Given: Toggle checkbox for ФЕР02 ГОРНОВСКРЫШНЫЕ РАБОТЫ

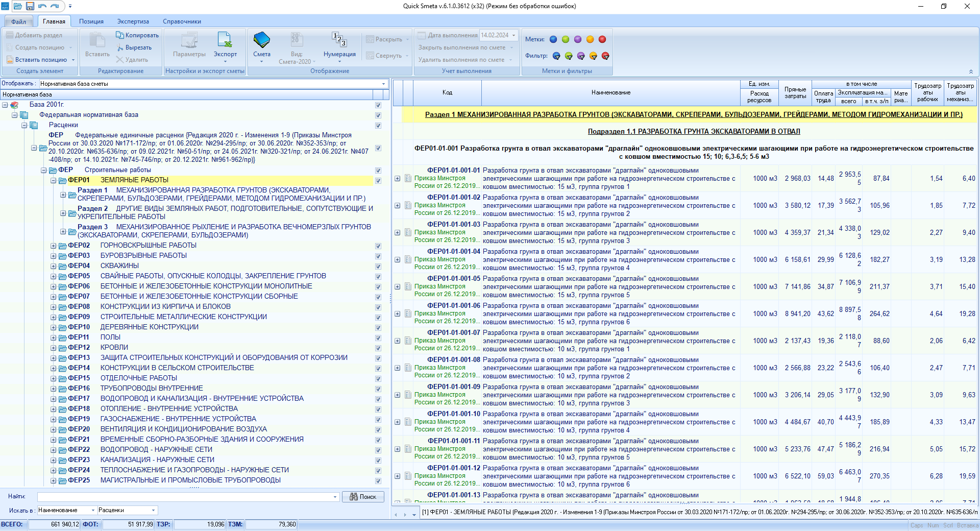Looking at the screenshot, I should [378, 246].
